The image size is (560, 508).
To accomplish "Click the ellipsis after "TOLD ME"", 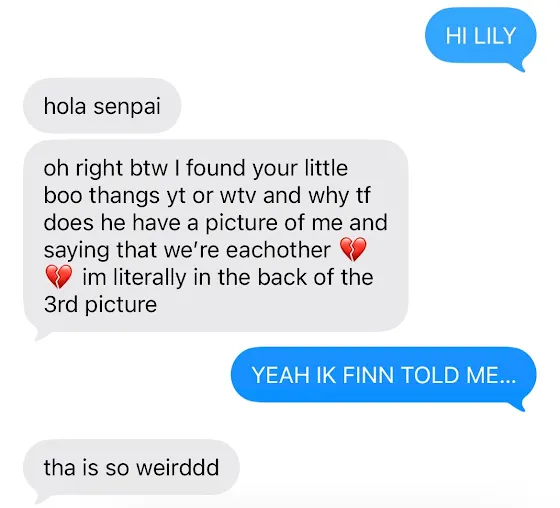I will 508,381.
